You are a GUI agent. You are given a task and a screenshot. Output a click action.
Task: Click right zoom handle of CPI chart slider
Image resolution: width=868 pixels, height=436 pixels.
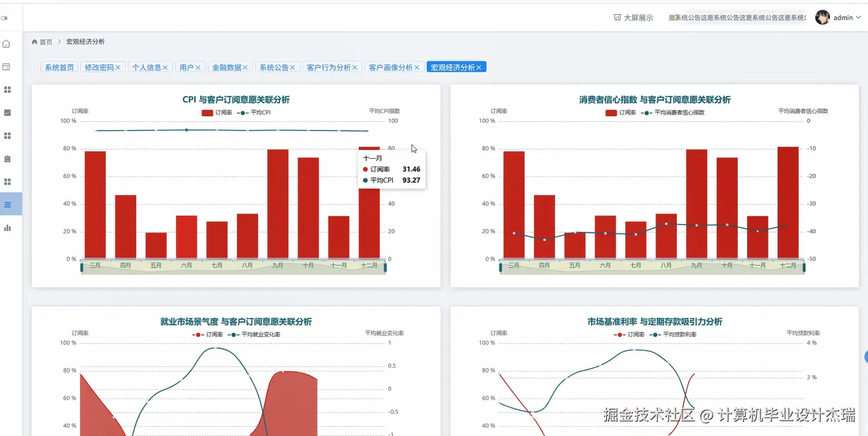(385, 266)
